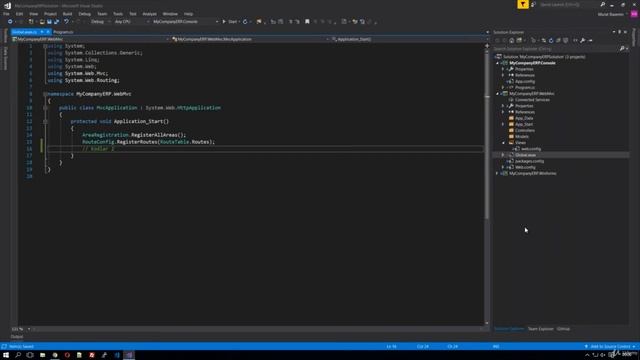Select packages.config in Solution Explorer
The image size is (640, 360).
[529, 161]
